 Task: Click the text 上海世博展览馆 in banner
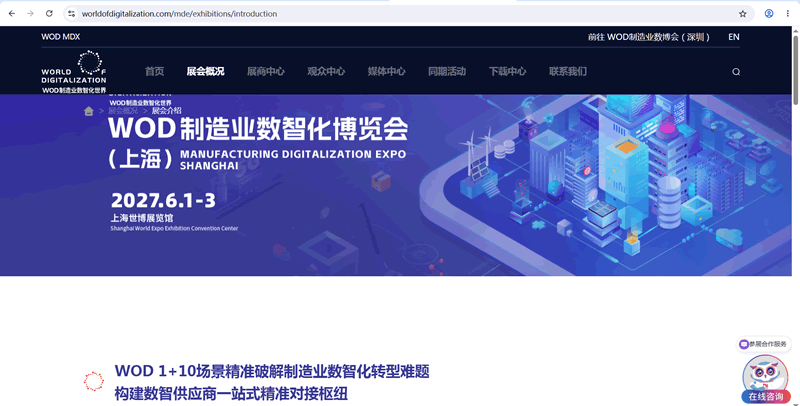click(x=142, y=218)
